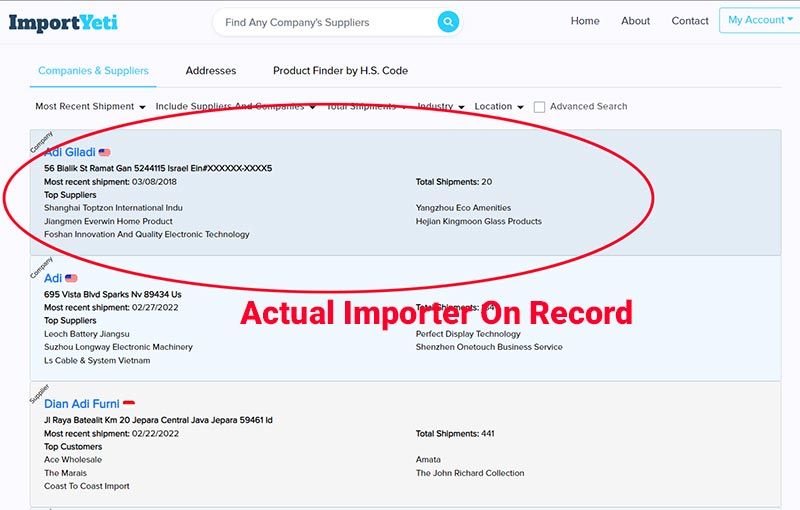The image size is (800, 510).
Task: Open the Location filter dropdown
Action: (499, 107)
